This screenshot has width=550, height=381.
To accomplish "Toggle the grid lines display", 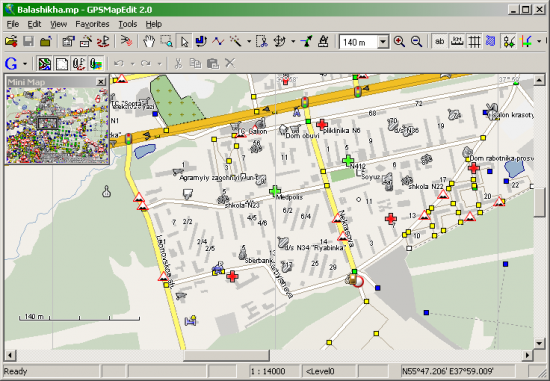I will pyautogui.click(x=474, y=42).
